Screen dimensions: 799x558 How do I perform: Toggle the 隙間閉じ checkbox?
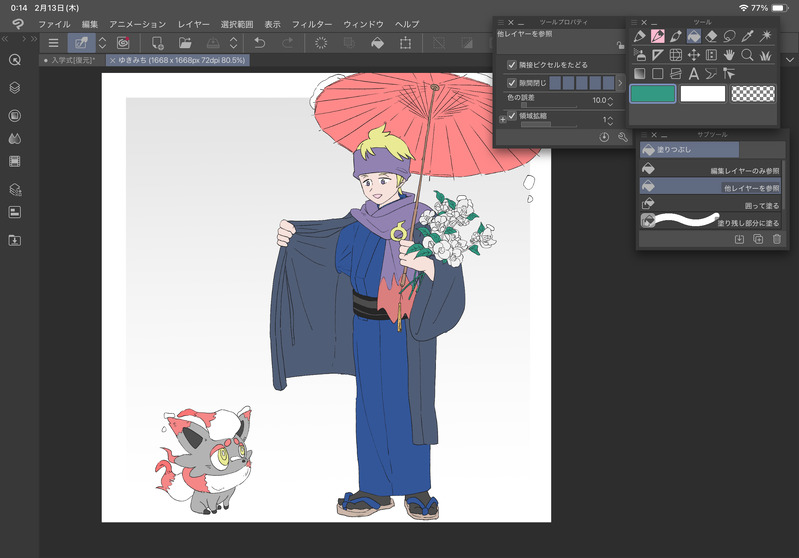(x=512, y=83)
